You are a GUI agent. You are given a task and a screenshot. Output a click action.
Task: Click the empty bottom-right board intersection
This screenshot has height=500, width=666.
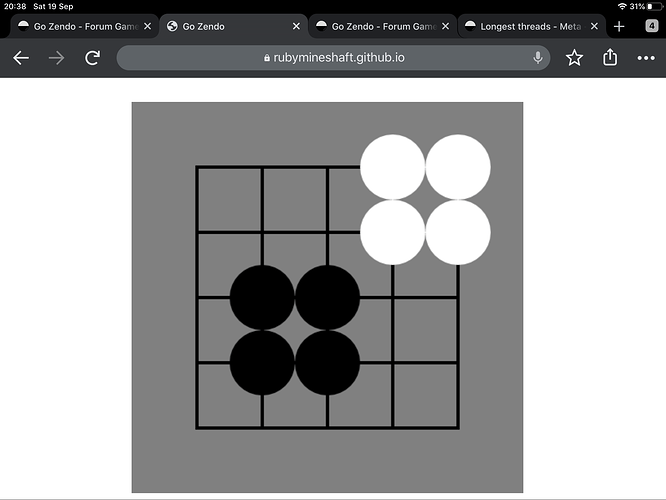coord(458,428)
